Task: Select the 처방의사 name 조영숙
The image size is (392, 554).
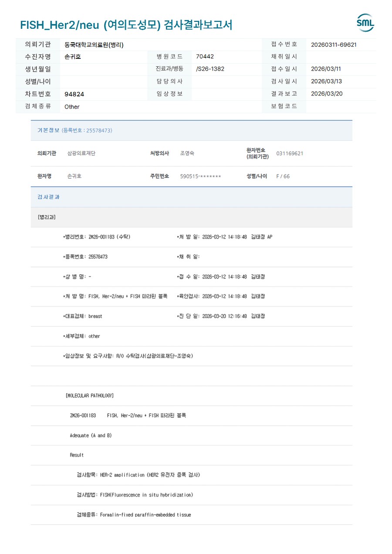Action: point(187,153)
